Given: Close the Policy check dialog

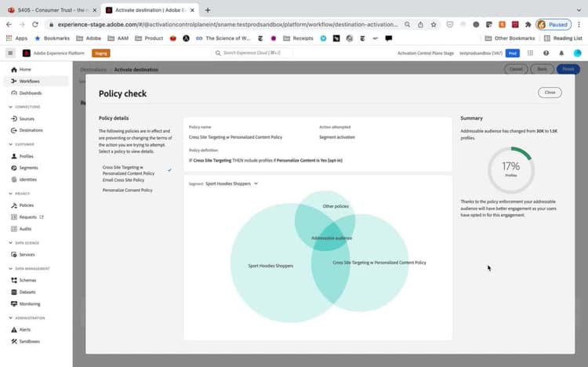Looking at the screenshot, I should click(x=550, y=93).
